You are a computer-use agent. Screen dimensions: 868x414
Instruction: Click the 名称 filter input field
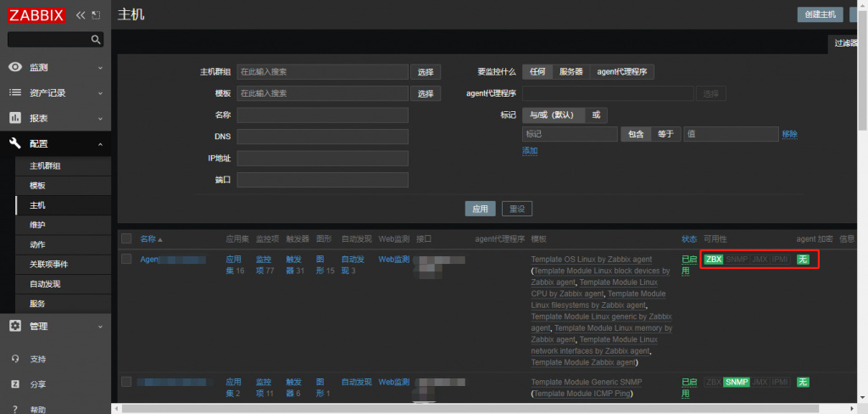322,115
